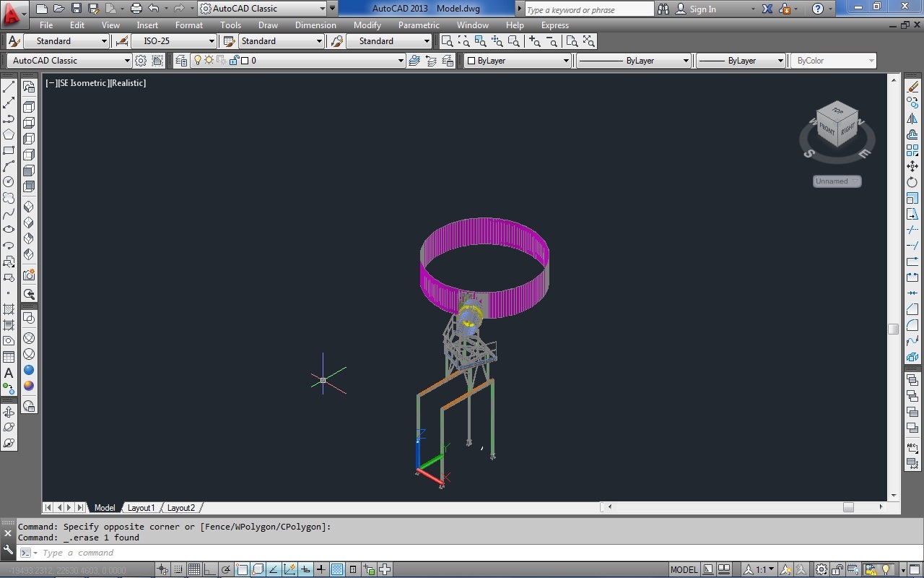The image size is (924, 578).
Task: Toggle Object Snap in status bar
Action: click(x=242, y=570)
